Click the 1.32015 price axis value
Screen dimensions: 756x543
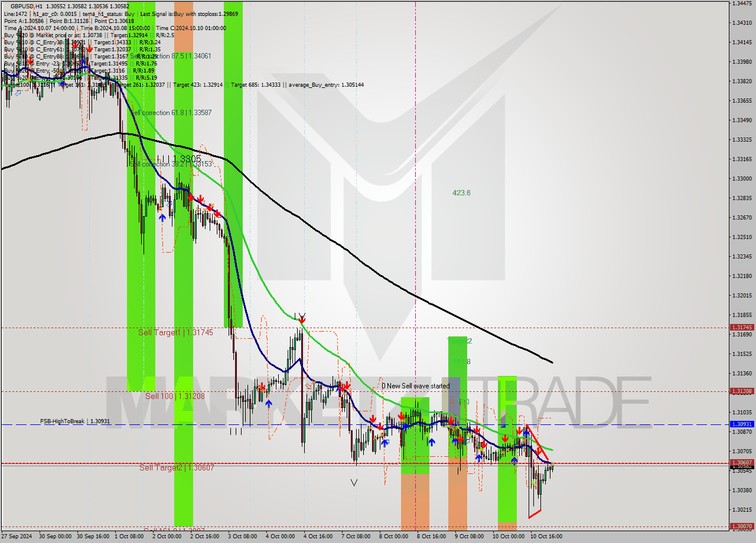742,295
